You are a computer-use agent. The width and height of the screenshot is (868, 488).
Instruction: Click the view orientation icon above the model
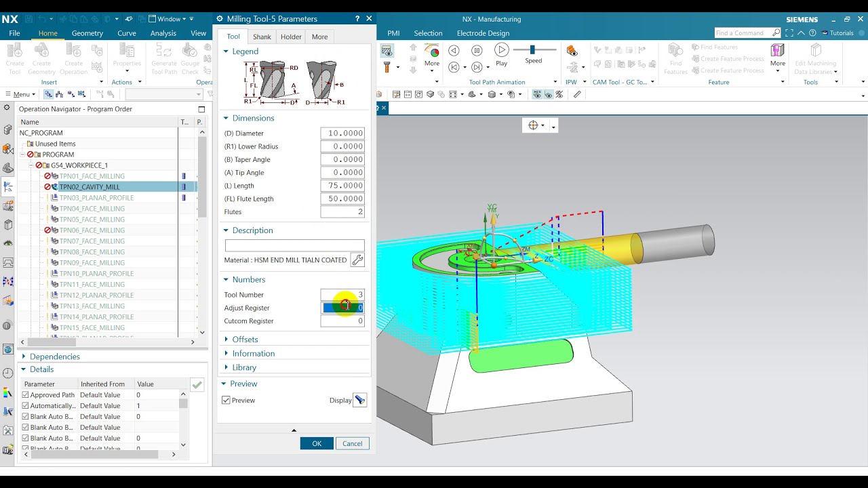coord(534,125)
